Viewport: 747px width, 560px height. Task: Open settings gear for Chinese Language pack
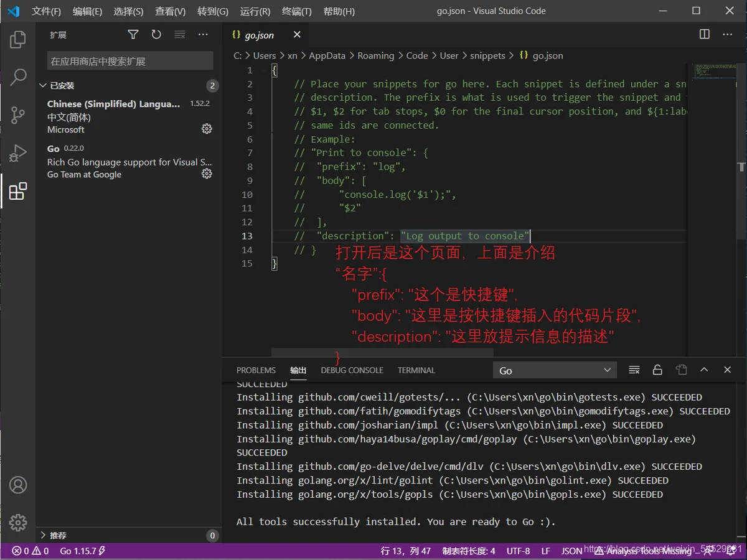[x=207, y=129]
